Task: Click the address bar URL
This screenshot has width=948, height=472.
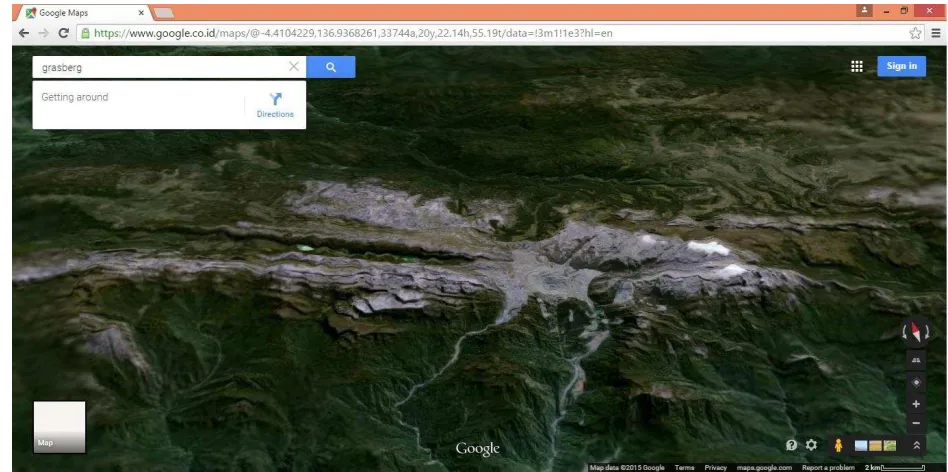Action: coord(353,33)
